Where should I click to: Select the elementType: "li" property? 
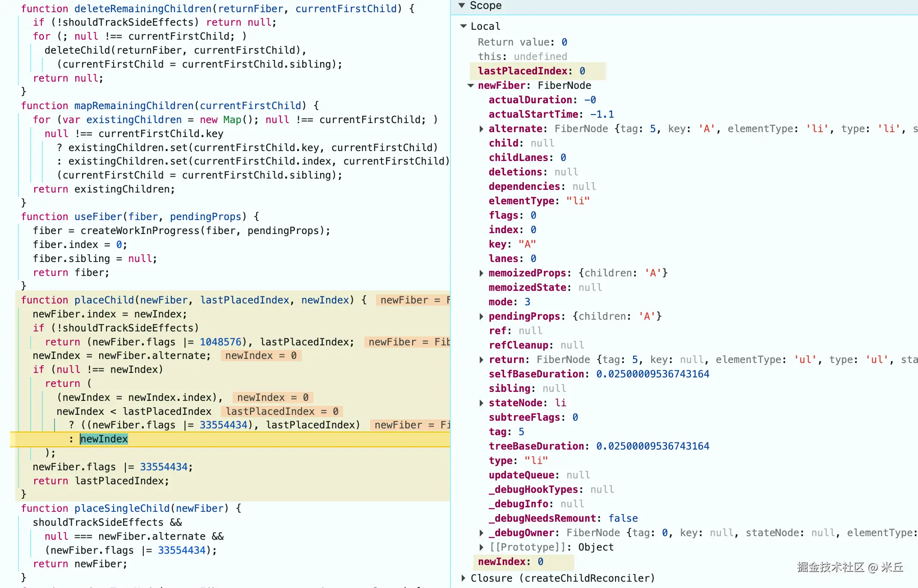pyautogui.click(x=539, y=201)
